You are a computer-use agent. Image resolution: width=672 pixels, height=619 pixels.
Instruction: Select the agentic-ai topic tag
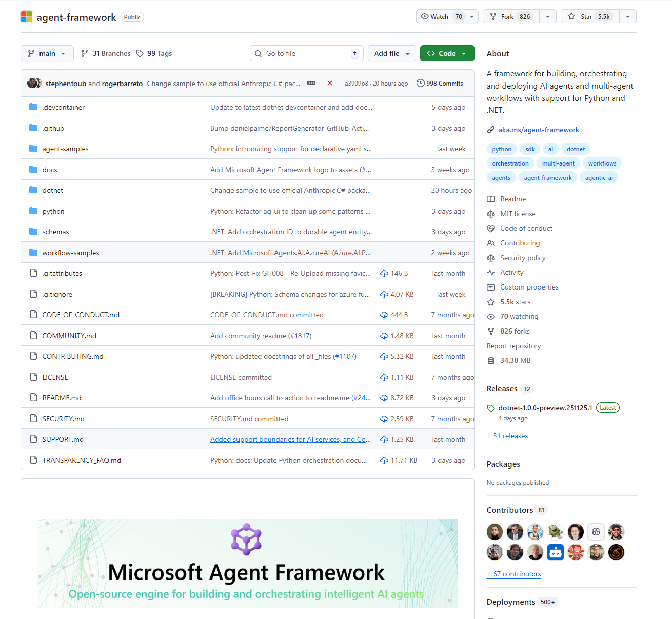pyautogui.click(x=599, y=178)
